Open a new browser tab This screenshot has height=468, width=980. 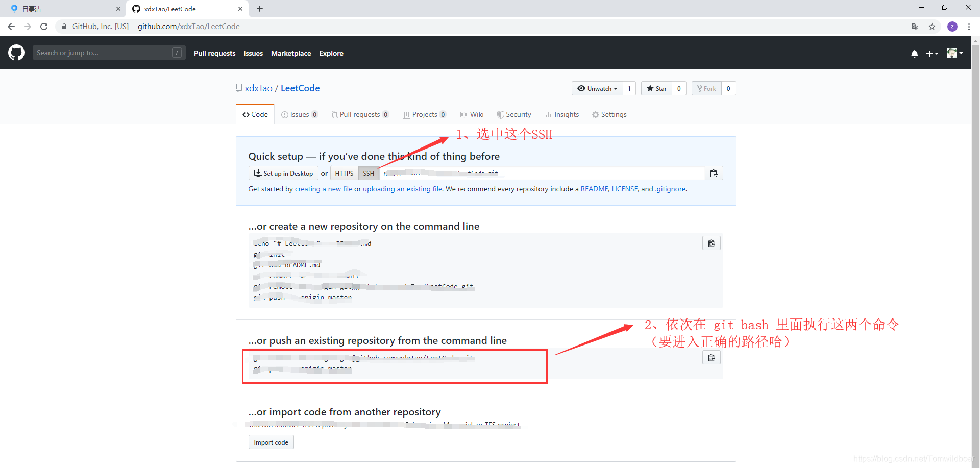pos(260,9)
